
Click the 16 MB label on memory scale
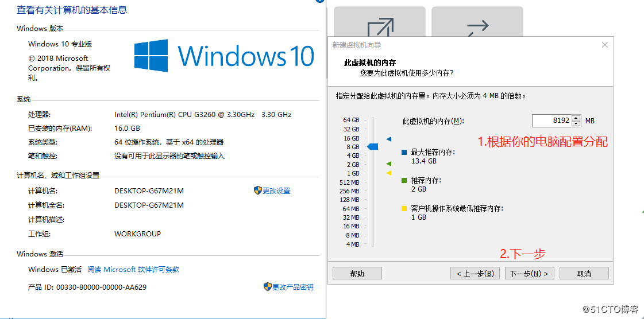(x=351, y=226)
